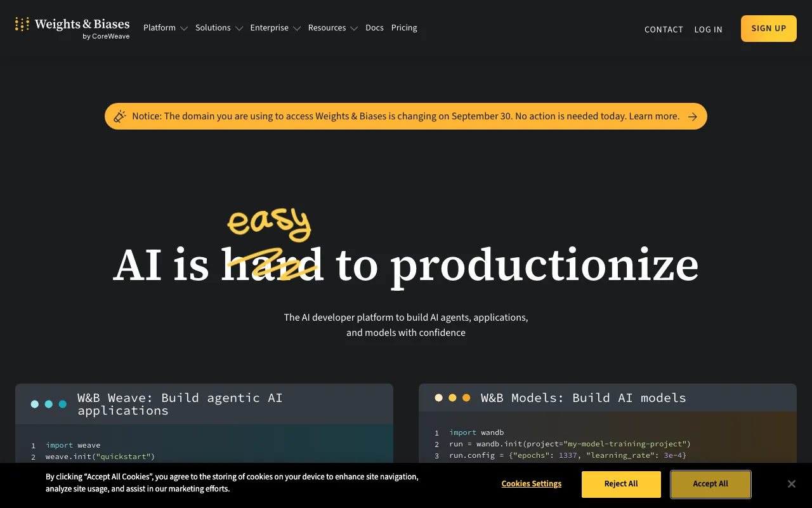The image size is (812, 508).
Task: Open the Solutions menu
Action: click(x=213, y=28)
